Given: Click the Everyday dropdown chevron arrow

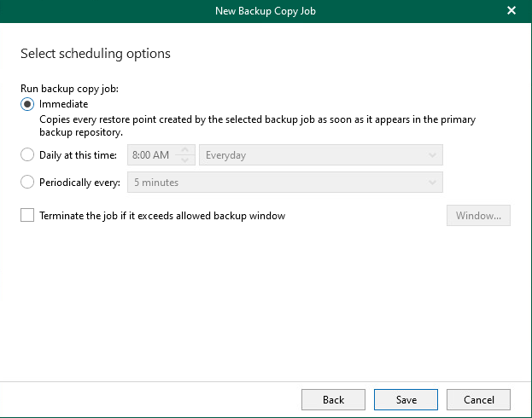Looking at the screenshot, I should tap(432, 155).
